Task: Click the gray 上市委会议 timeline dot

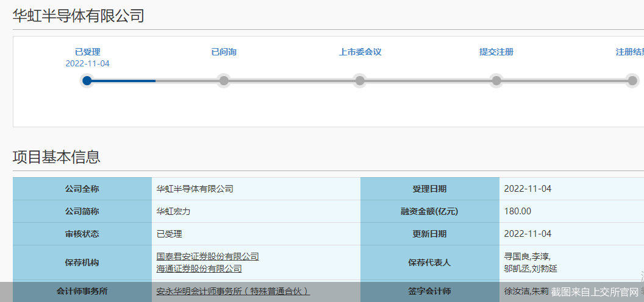Action: pyautogui.click(x=360, y=80)
